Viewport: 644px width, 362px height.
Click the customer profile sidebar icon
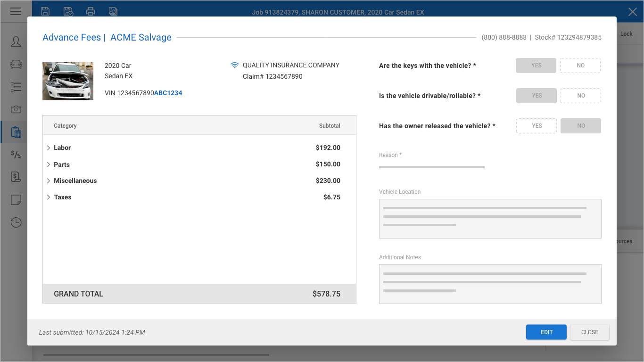(x=16, y=41)
